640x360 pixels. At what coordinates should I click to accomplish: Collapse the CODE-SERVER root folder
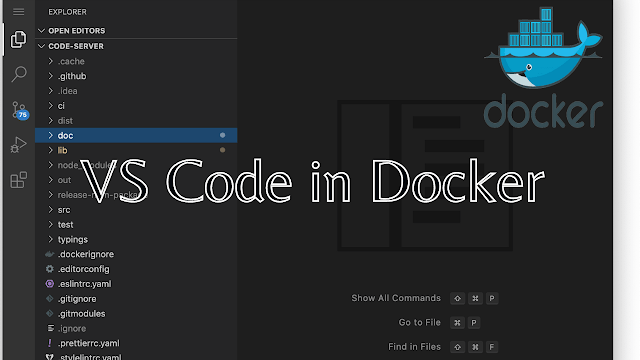point(41,46)
